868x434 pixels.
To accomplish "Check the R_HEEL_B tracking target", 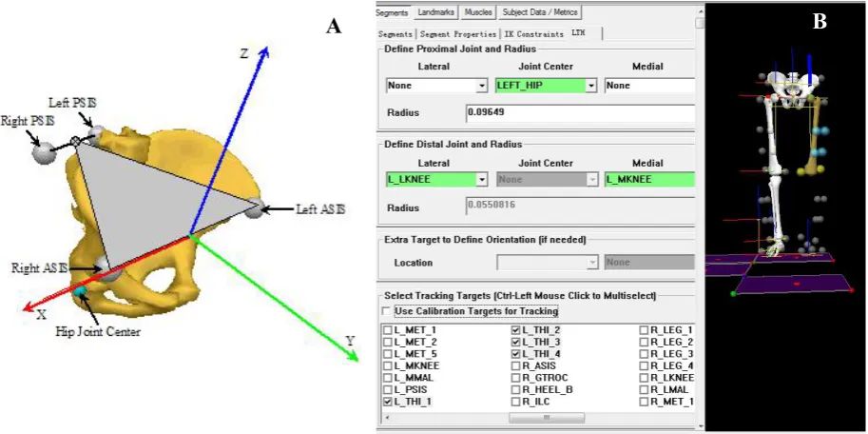I will (516, 389).
